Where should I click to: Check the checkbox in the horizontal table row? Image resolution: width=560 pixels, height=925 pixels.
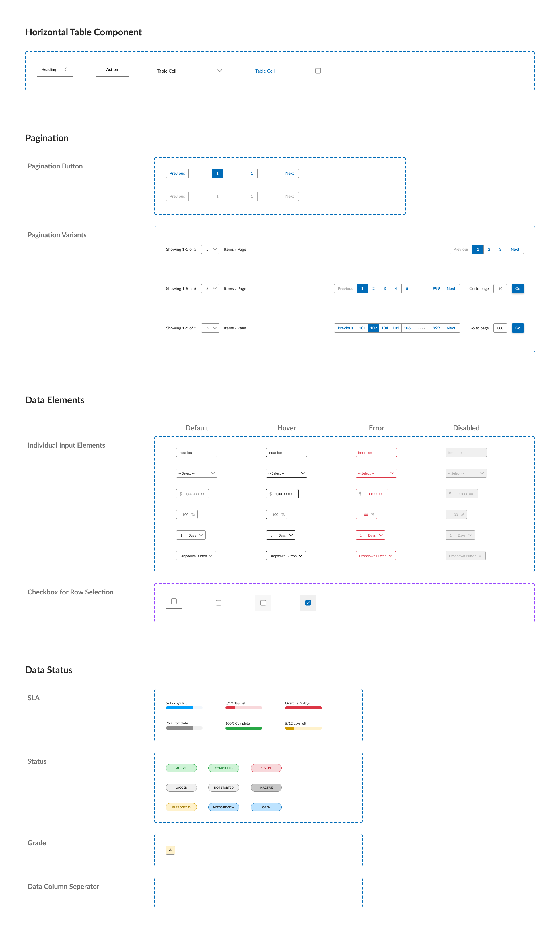click(x=318, y=71)
